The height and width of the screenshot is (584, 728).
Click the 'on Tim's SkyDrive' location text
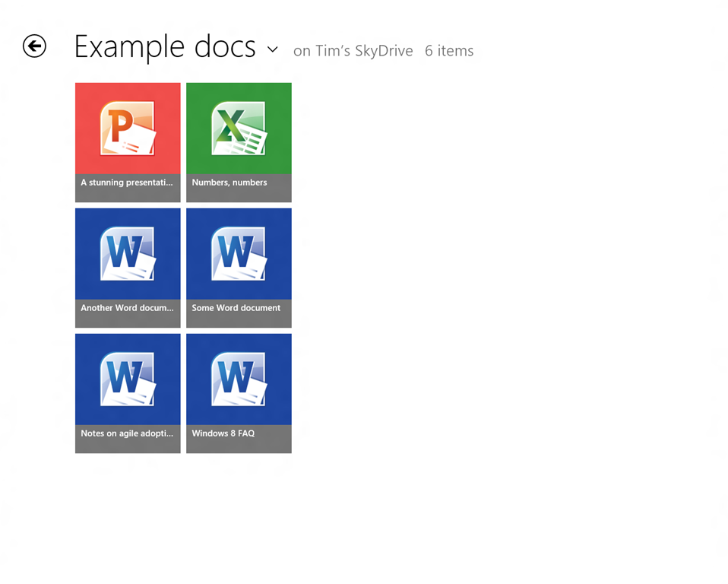(x=353, y=51)
